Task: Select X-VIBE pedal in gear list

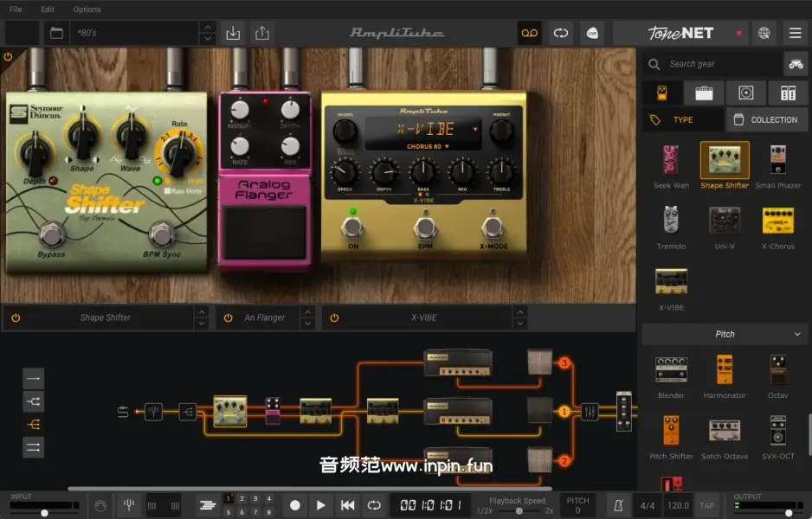Action: [x=671, y=288]
